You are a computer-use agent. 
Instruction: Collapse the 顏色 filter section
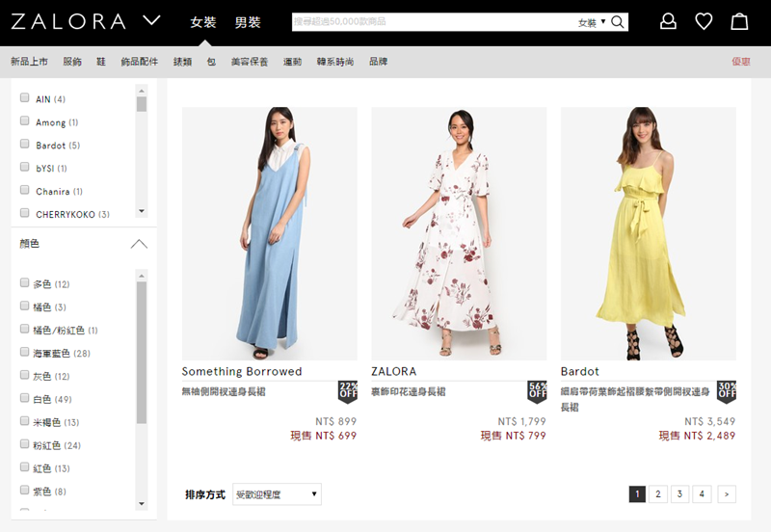tap(139, 244)
